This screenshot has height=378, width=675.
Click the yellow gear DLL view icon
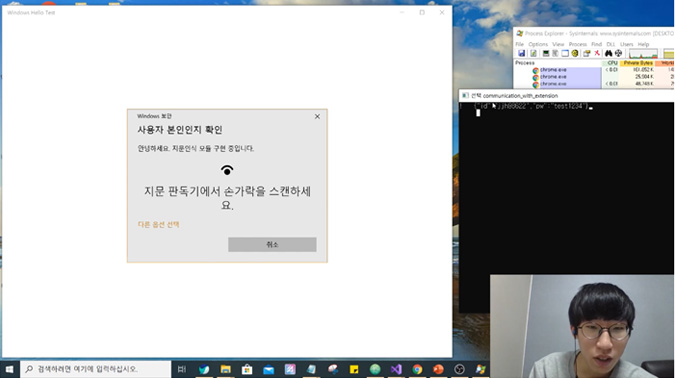[575, 53]
